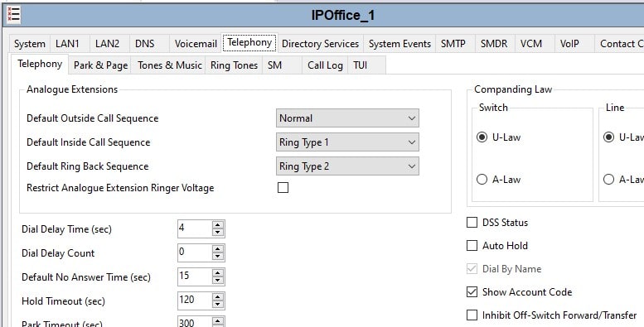Open the Park & Page sub-tab

point(100,65)
